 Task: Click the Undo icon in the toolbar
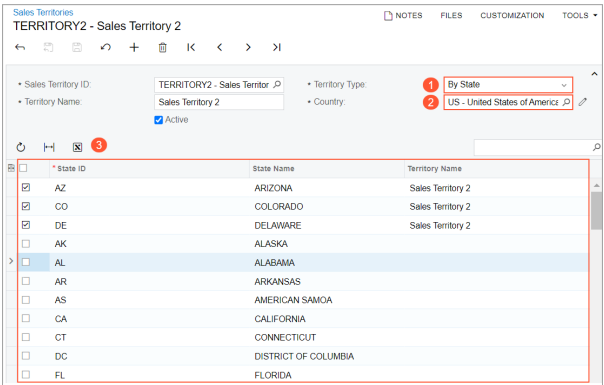coord(106,47)
